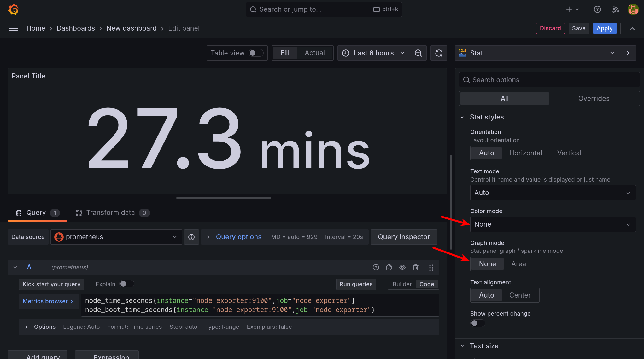This screenshot has width=644, height=359.
Task: Toggle the Table view switch
Action: 256,53
